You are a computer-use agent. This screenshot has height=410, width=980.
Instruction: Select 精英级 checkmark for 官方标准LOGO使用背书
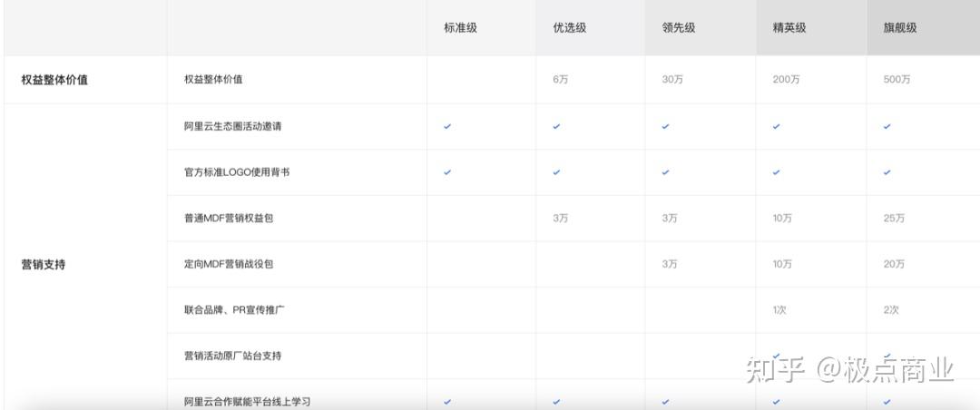776,172
